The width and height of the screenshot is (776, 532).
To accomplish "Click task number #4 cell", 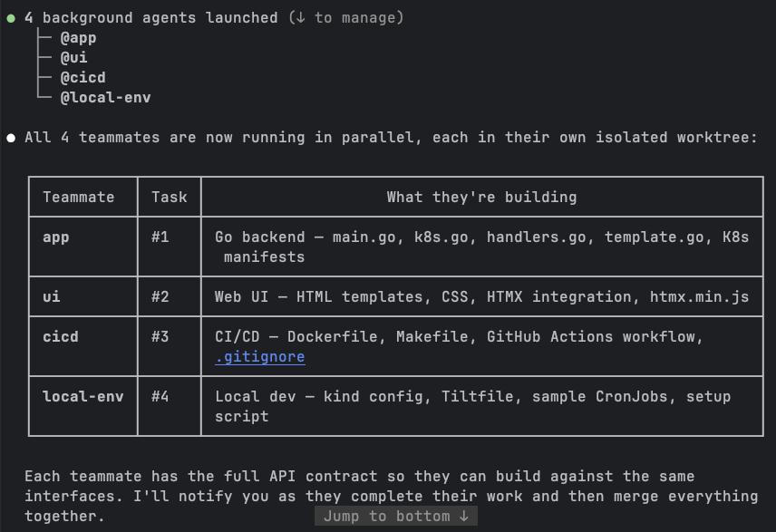I will [x=160, y=397].
